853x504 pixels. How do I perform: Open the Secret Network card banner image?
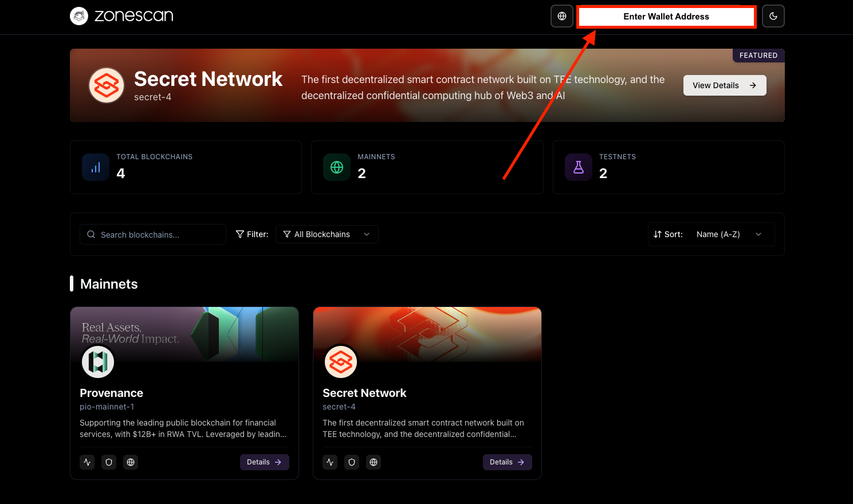tap(427, 334)
